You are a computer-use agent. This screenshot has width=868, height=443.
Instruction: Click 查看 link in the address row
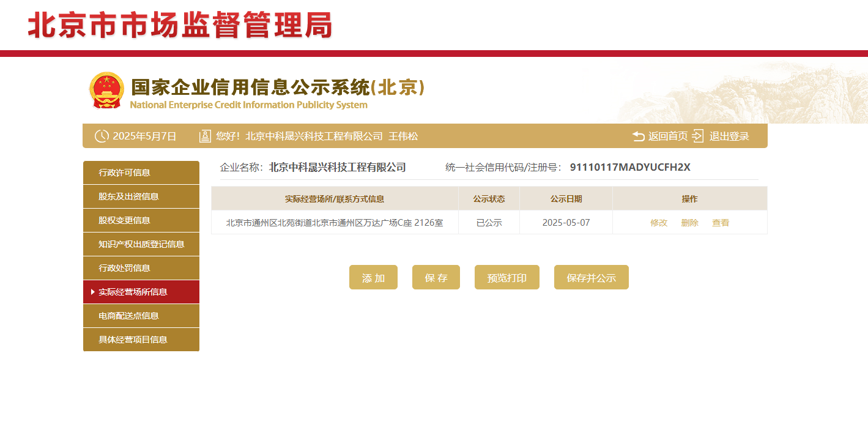click(721, 223)
